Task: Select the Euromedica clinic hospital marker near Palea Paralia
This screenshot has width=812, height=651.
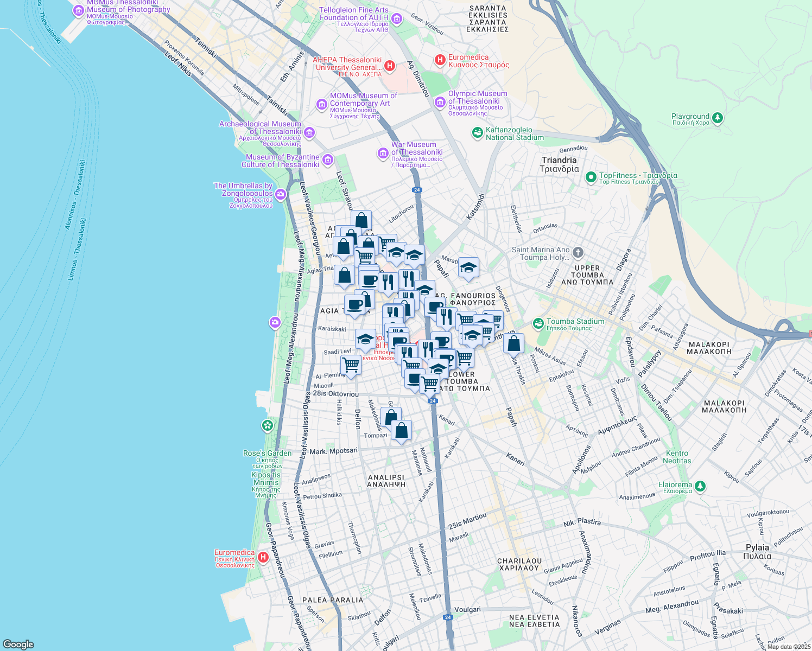Action: (x=264, y=556)
